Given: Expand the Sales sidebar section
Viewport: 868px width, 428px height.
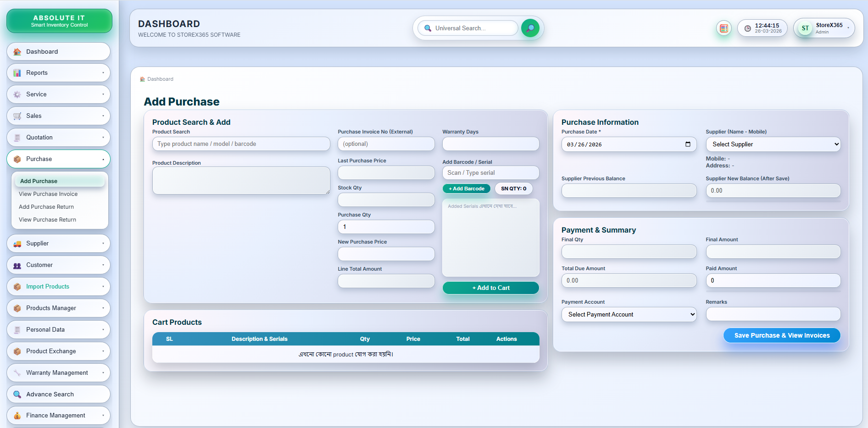Looking at the screenshot, I should (x=58, y=116).
